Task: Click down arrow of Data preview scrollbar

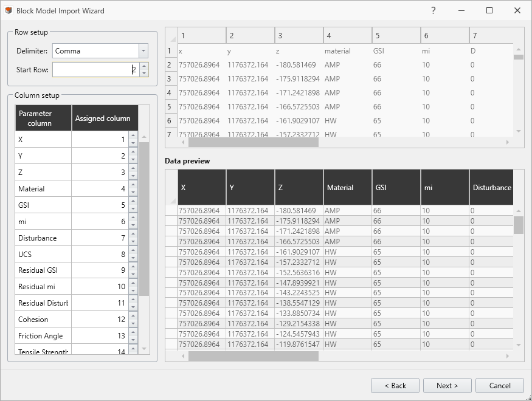Action: click(519, 345)
